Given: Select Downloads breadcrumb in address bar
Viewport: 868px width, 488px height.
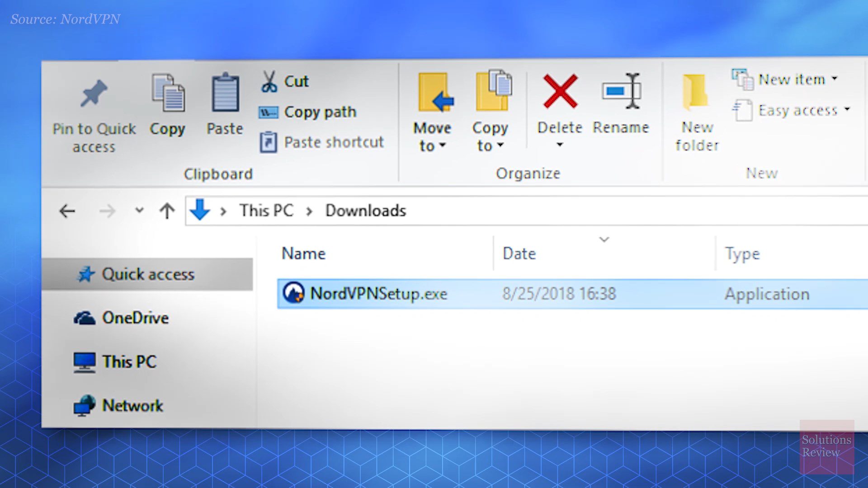Looking at the screenshot, I should pyautogui.click(x=366, y=211).
